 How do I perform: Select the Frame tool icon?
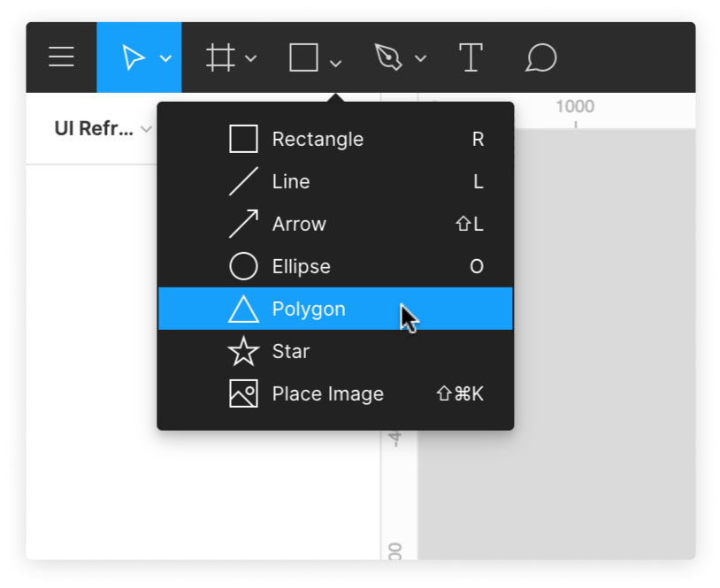[x=221, y=57]
